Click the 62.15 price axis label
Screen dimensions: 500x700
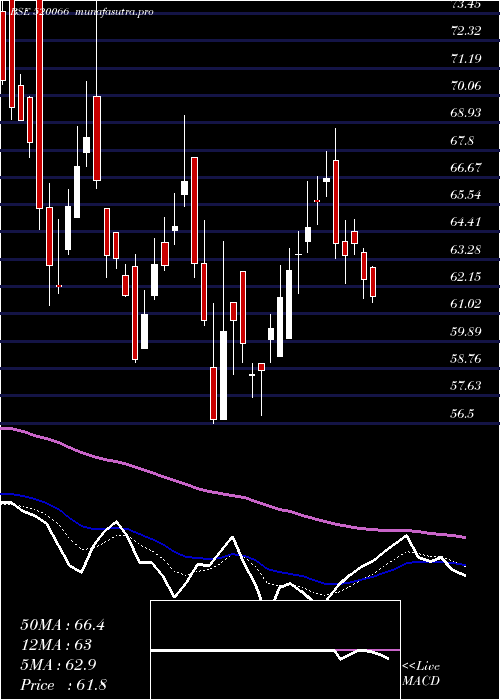467,277
